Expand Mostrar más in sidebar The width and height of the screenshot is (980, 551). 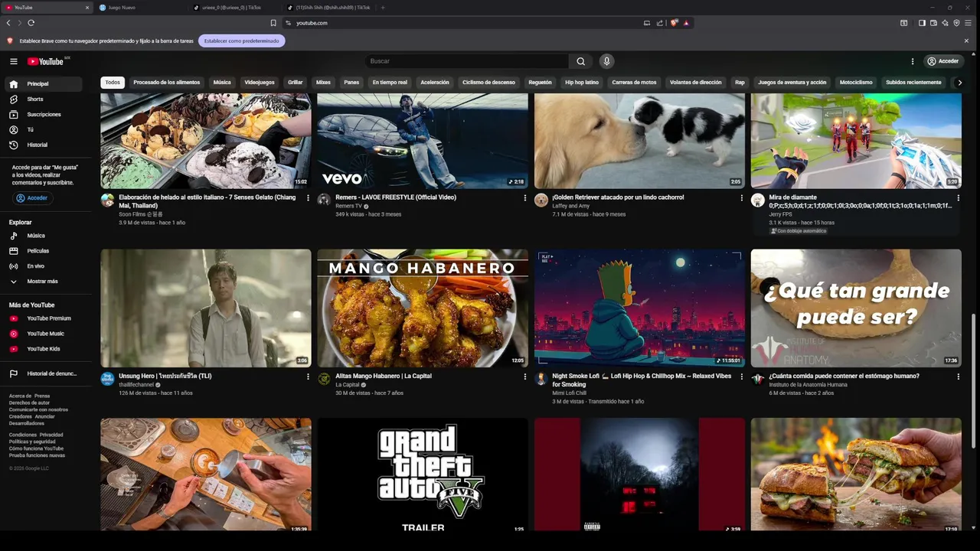44,282
